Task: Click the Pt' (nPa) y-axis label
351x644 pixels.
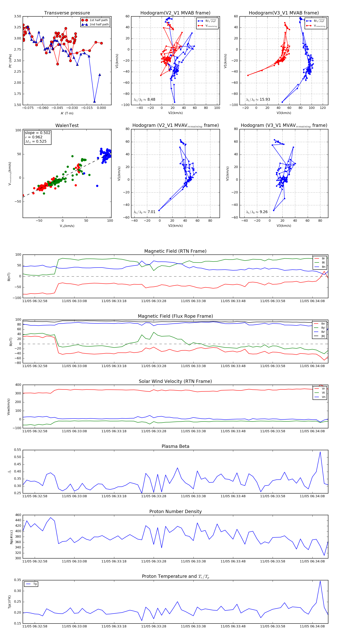Action: [10, 61]
